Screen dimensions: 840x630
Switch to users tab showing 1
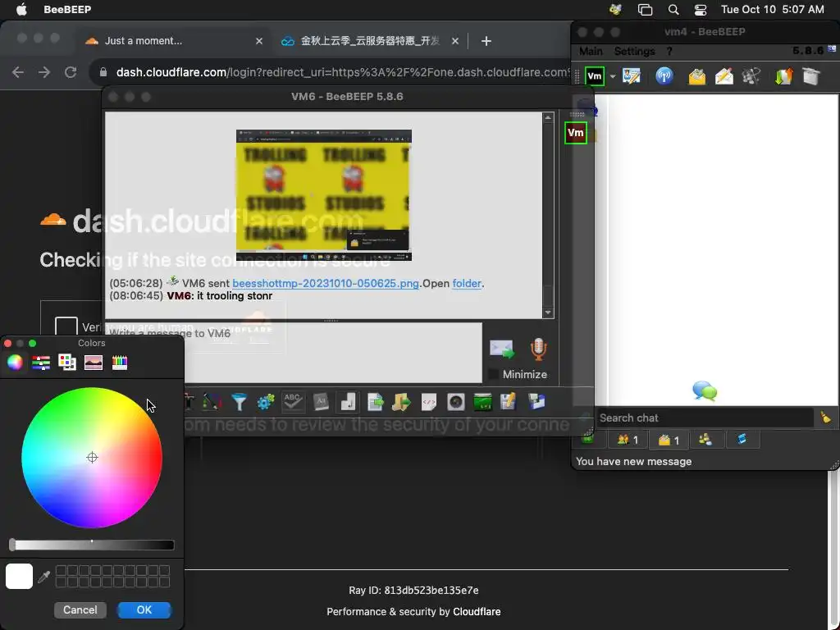tap(628, 440)
